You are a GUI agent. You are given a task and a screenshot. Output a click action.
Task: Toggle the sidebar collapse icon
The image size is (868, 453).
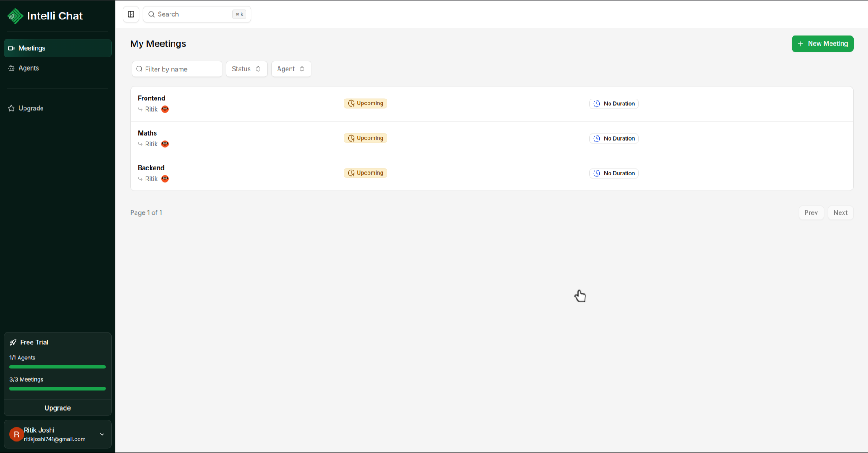click(x=131, y=14)
